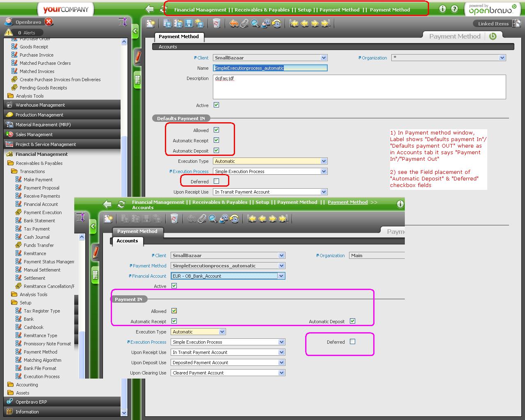
Task: Open Help with the question mark icon
Action: pyautogui.click(x=454, y=9)
